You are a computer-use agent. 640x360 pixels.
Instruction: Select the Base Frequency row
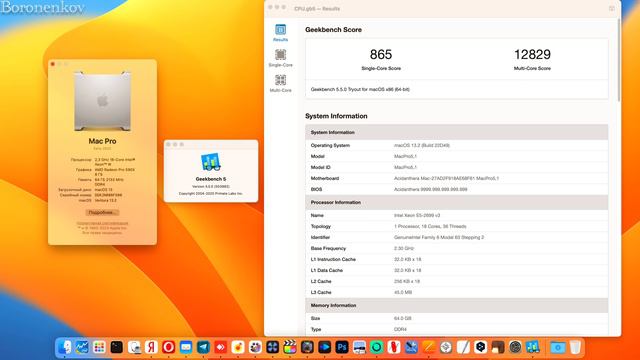457,248
